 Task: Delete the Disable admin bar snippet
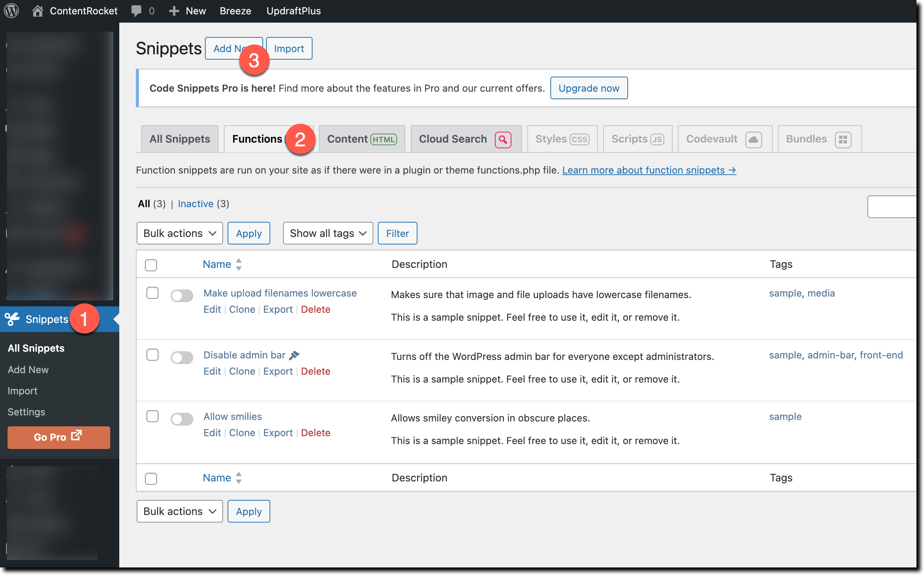point(315,371)
